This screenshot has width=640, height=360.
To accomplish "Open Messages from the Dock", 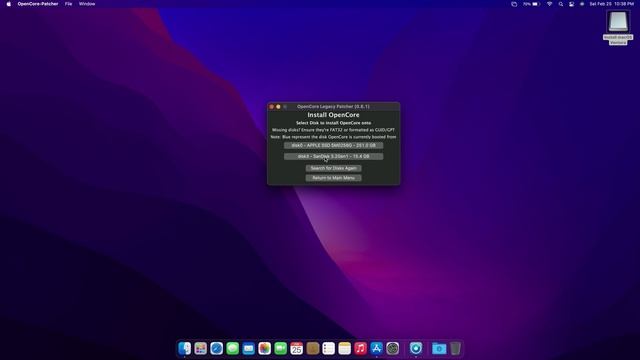I will pyautogui.click(x=233, y=348).
